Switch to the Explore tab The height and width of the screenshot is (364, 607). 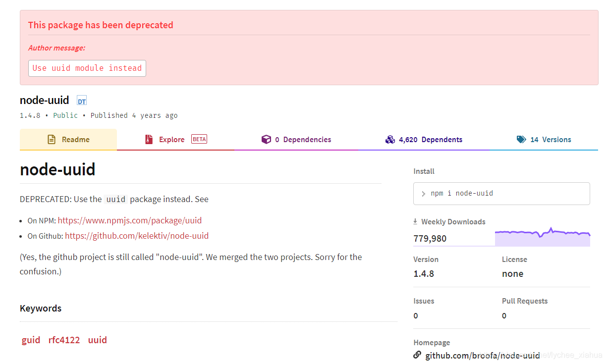click(x=176, y=140)
